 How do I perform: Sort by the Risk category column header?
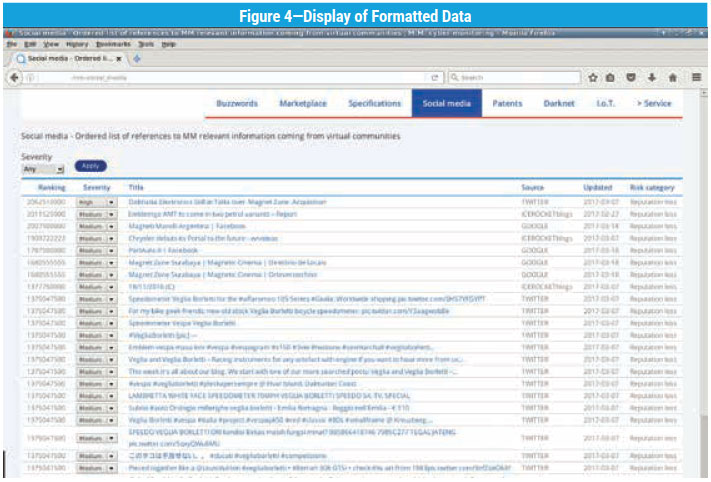pyautogui.click(x=652, y=187)
